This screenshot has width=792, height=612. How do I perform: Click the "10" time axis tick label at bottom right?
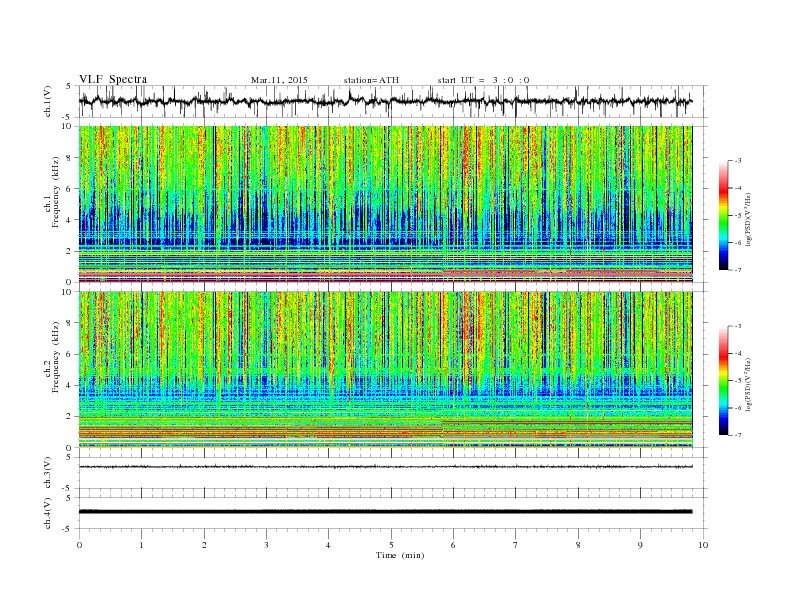pyautogui.click(x=704, y=545)
